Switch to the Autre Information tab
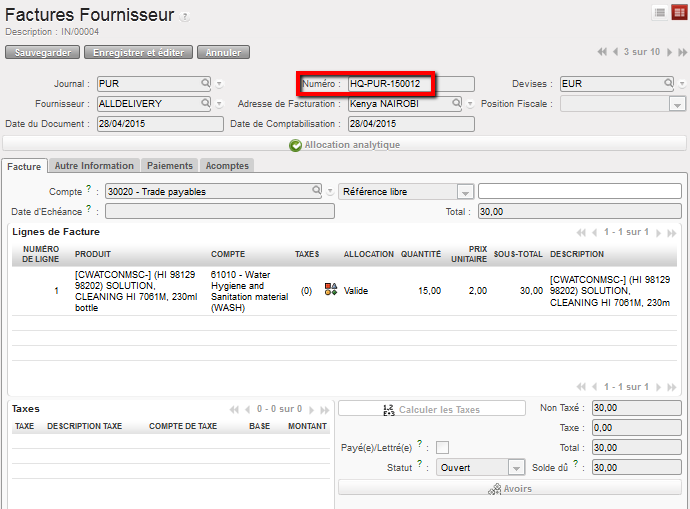Image resolution: width=690 pixels, height=509 pixels. point(94,166)
